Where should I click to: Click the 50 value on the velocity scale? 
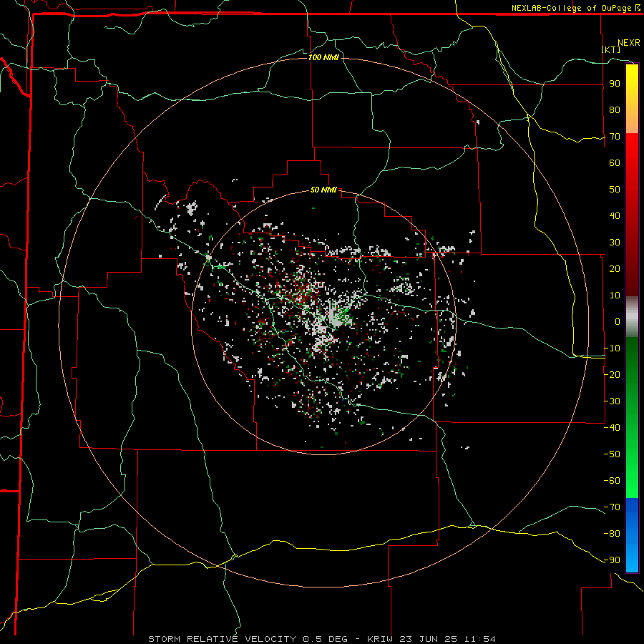coord(615,190)
